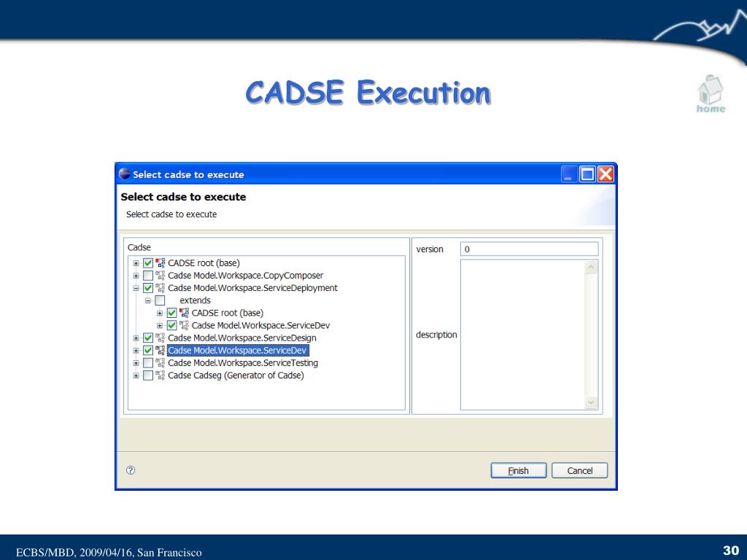Open the help question mark icon
The width and height of the screenshot is (747, 560).
131,470
